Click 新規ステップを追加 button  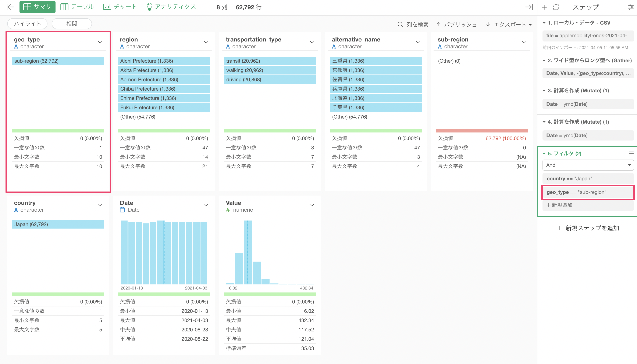coord(587,228)
